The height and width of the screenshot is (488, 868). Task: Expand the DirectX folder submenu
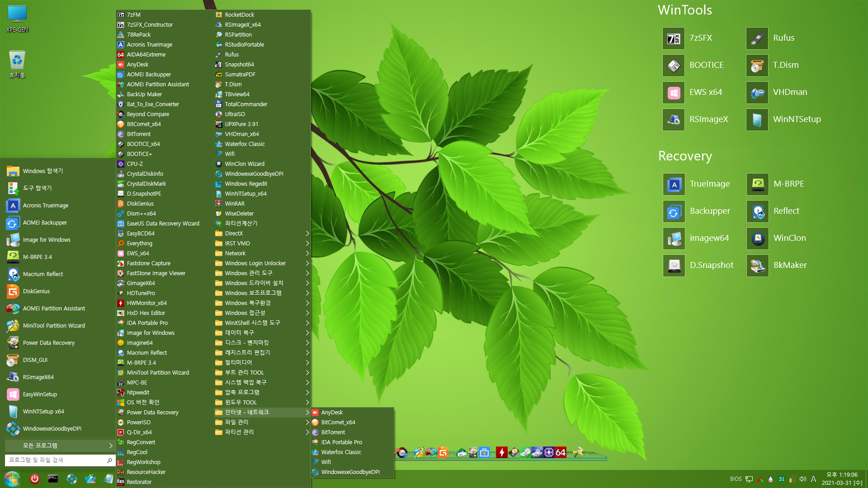point(262,234)
